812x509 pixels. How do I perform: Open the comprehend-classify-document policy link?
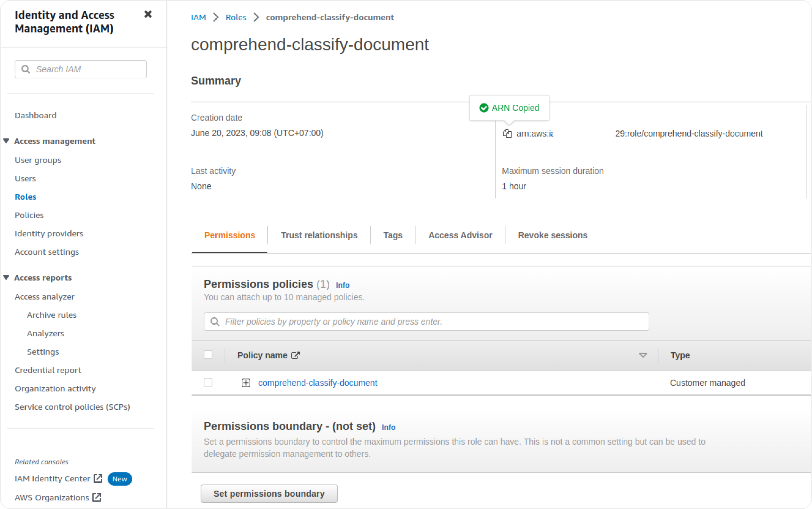tap(317, 383)
